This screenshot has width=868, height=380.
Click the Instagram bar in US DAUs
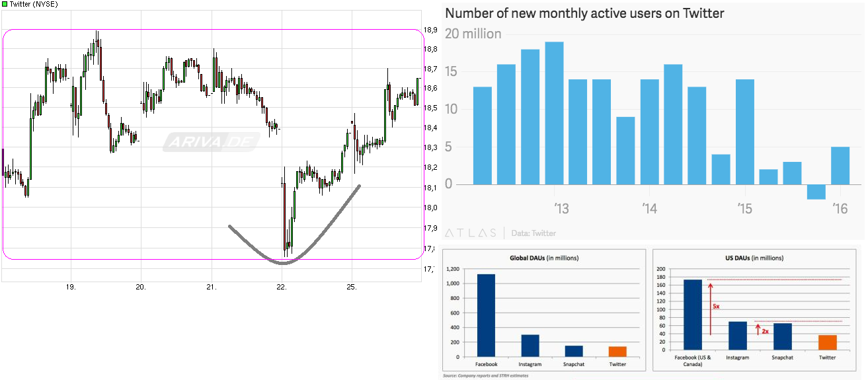point(738,335)
